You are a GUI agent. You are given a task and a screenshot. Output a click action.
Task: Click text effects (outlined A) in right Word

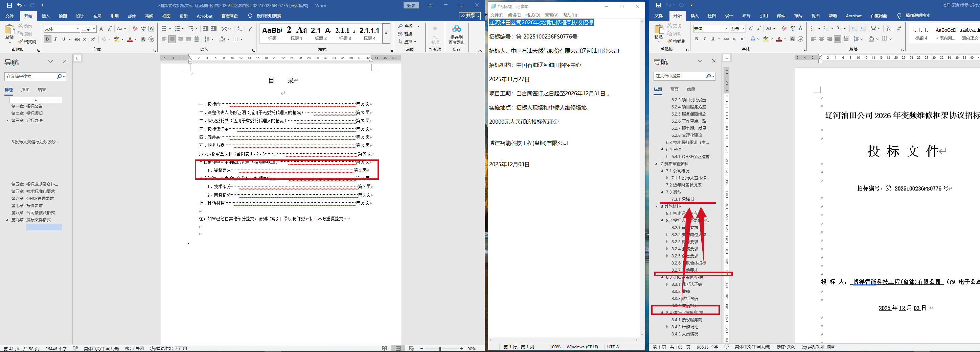click(x=753, y=39)
